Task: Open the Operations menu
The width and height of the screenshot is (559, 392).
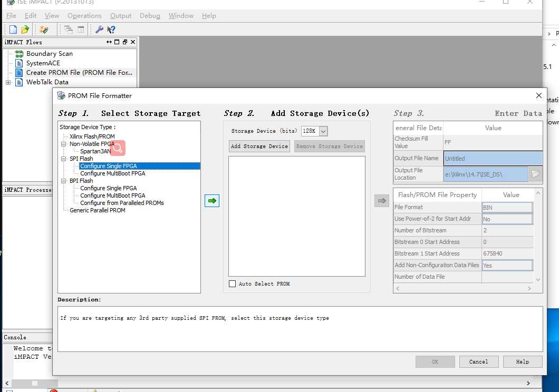Action: 84,16
